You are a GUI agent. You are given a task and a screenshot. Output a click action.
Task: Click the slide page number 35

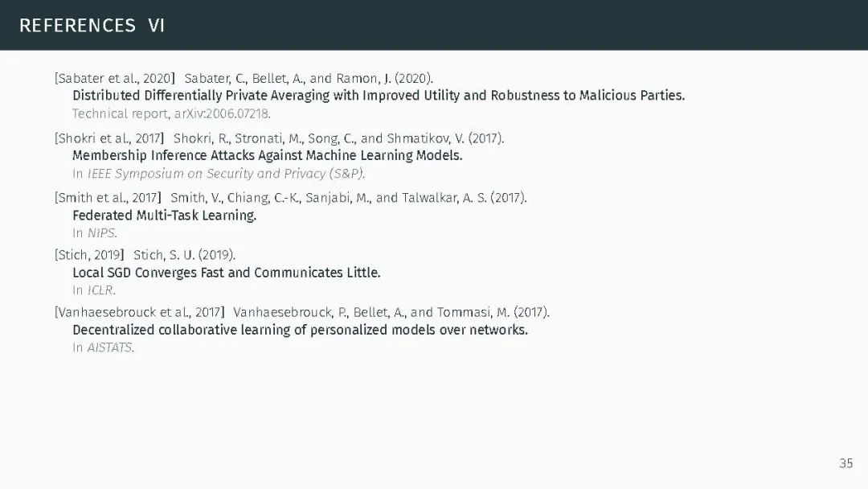[845, 463]
